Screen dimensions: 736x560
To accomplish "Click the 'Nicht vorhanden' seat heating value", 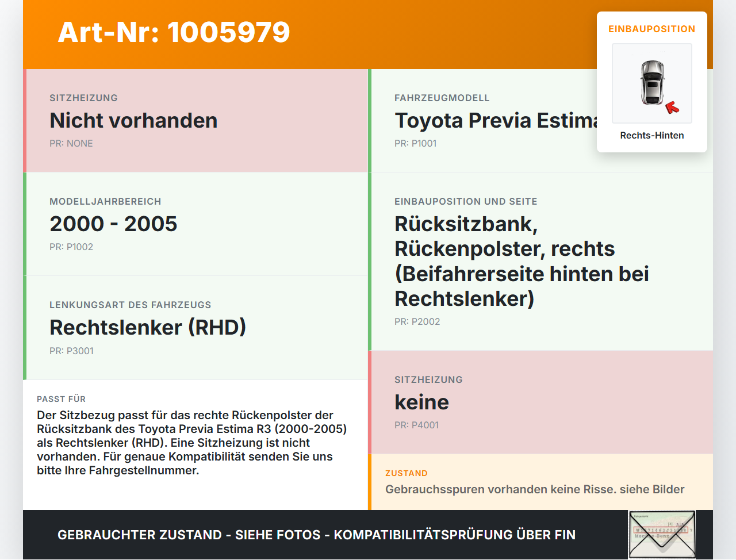I will (x=133, y=120).
